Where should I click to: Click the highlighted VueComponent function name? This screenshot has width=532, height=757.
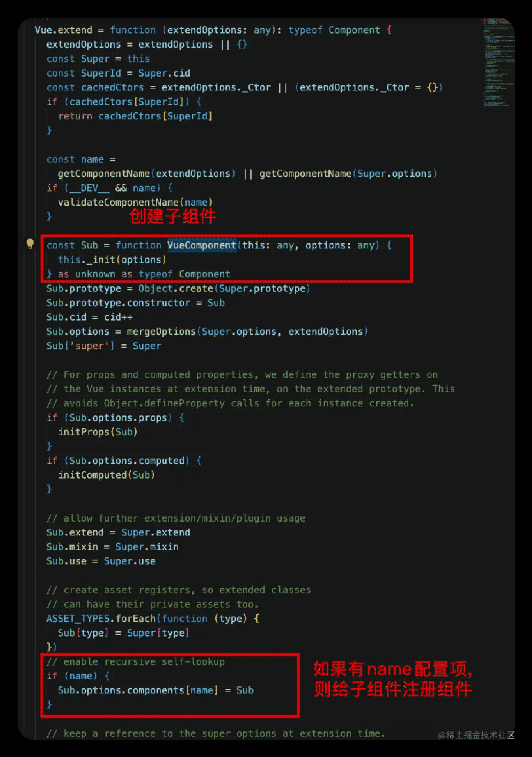[x=202, y=245]
